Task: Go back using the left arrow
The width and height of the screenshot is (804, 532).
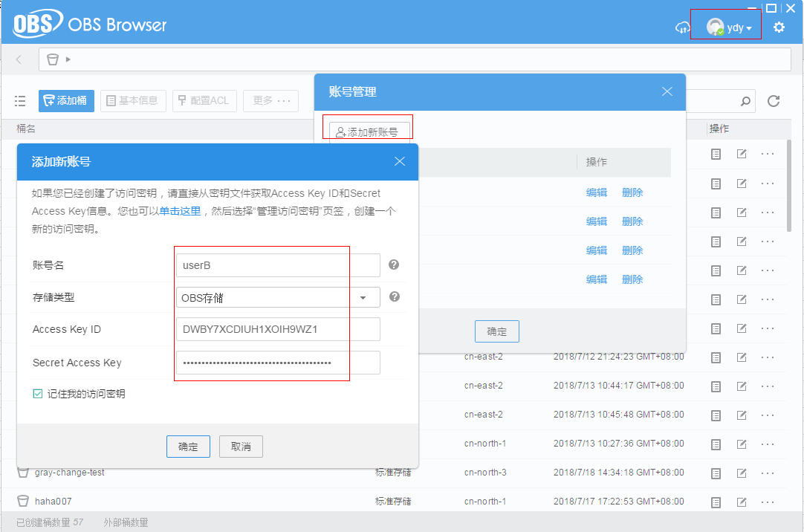Action: [x=19, y=59]
